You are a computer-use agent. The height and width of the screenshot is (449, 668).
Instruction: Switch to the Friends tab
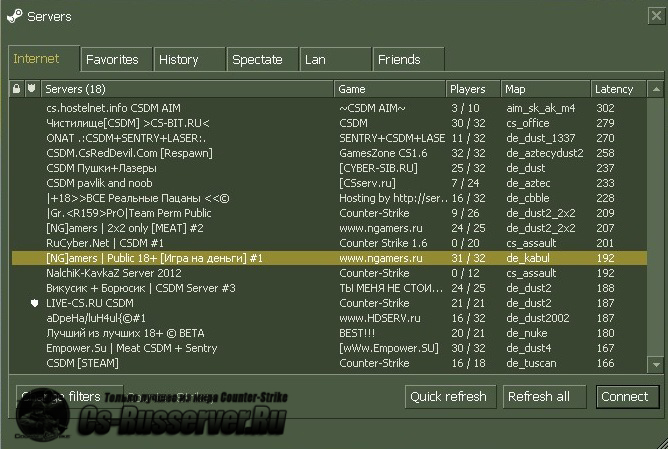click(409, 59)
